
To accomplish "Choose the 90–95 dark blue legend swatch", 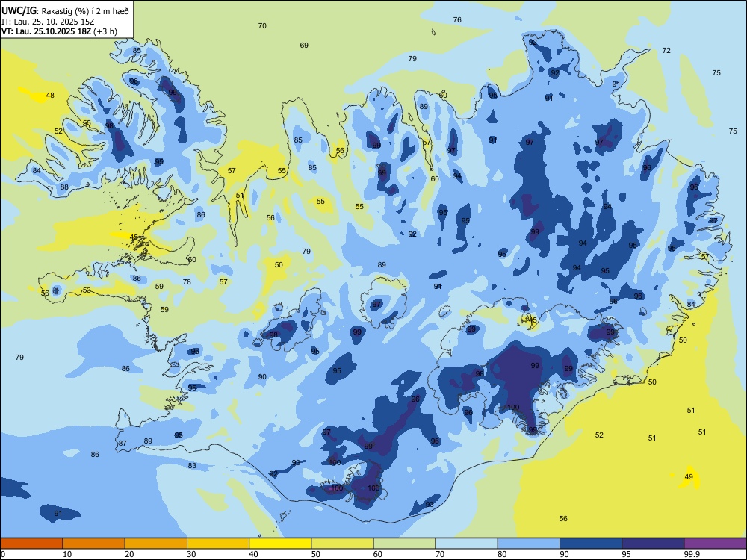I will coord(591,544).
